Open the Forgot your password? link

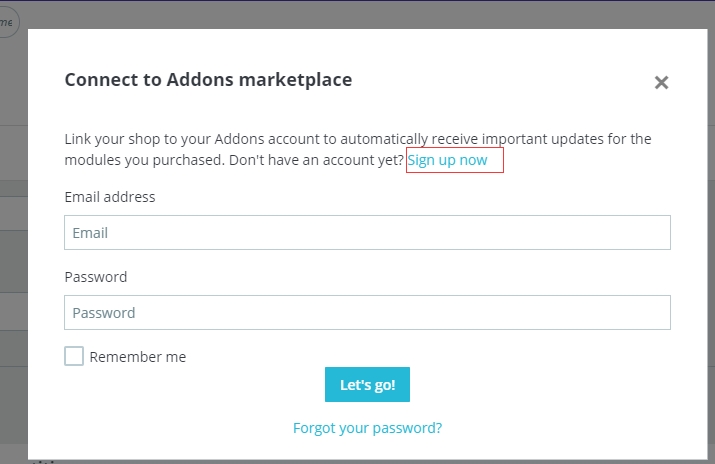click(x=367, y=428)
